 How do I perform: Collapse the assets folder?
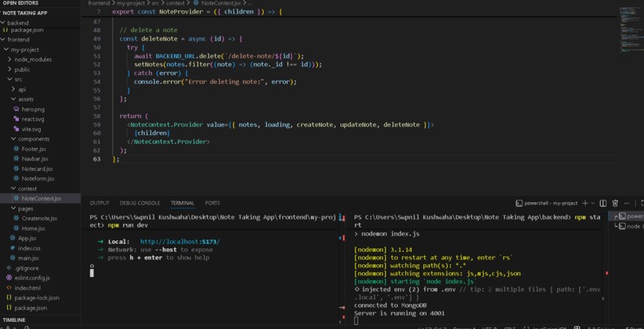click(x=40, y=99)
